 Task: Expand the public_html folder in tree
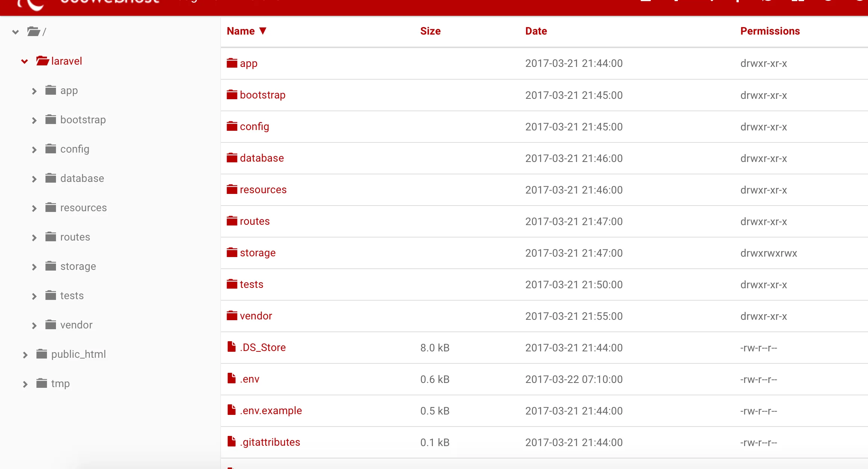pos(25,355)
